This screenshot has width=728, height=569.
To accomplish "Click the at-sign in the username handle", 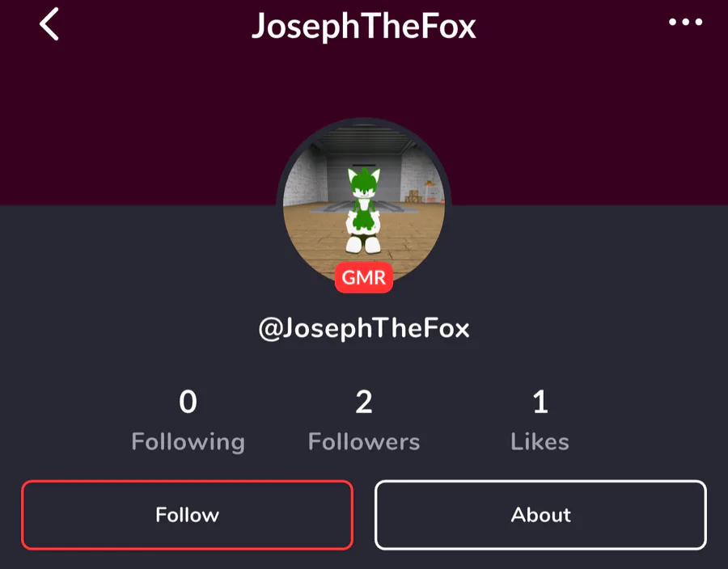I will [271, 329].
